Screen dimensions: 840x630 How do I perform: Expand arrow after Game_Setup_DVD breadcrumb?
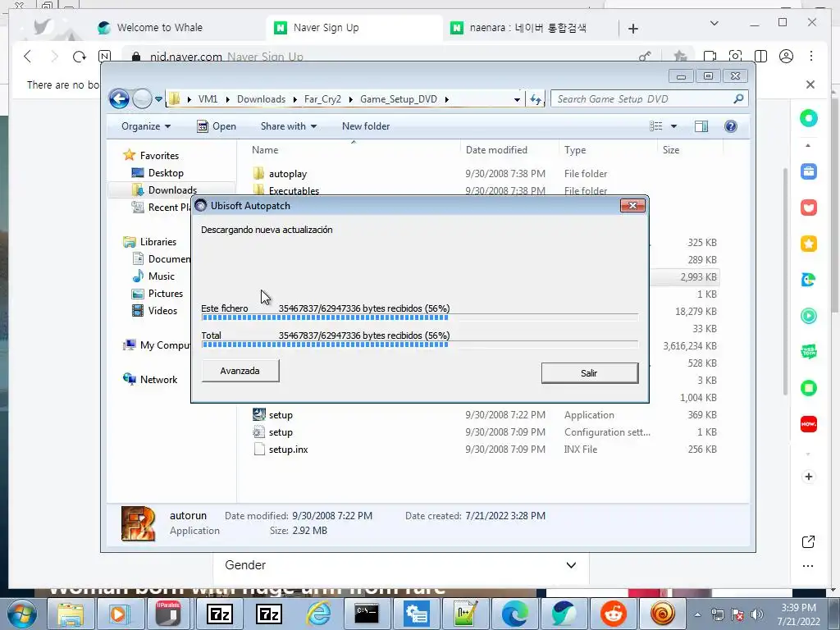point(446,99)
